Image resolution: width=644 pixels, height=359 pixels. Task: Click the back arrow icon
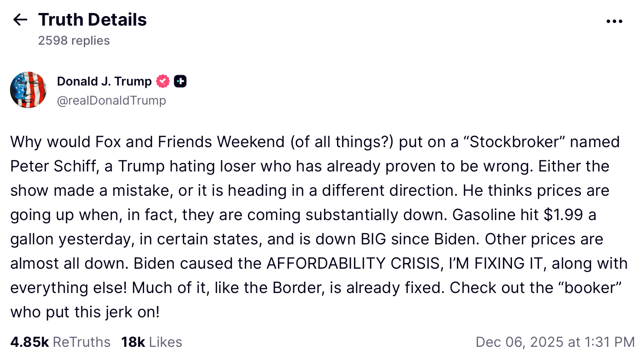tap(20, 20)
